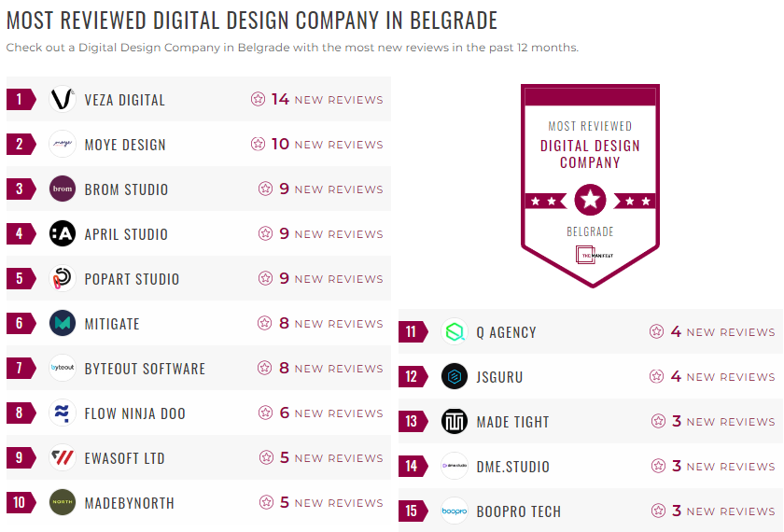Click the Made Tight logo icon
The height and width of the screenshot is (532, 784).
coord(455,422)
